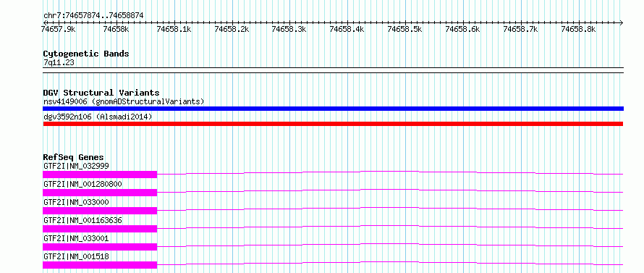Click the red dgv3592n106 variant bar
Viewport: 644px width, 273px height.
coord(333,124)
